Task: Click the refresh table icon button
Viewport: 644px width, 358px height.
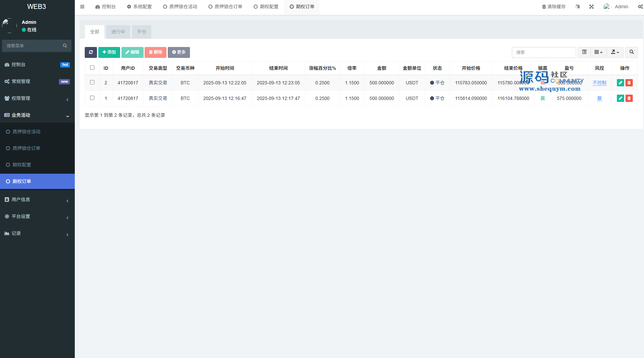Action: coord(91,52)
